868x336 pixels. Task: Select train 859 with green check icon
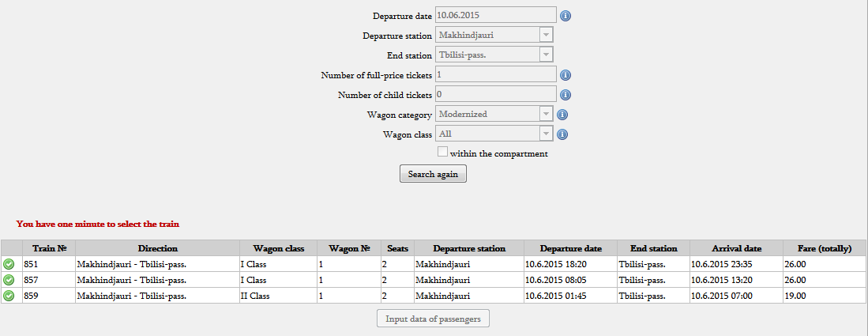[x=9, y=296]
